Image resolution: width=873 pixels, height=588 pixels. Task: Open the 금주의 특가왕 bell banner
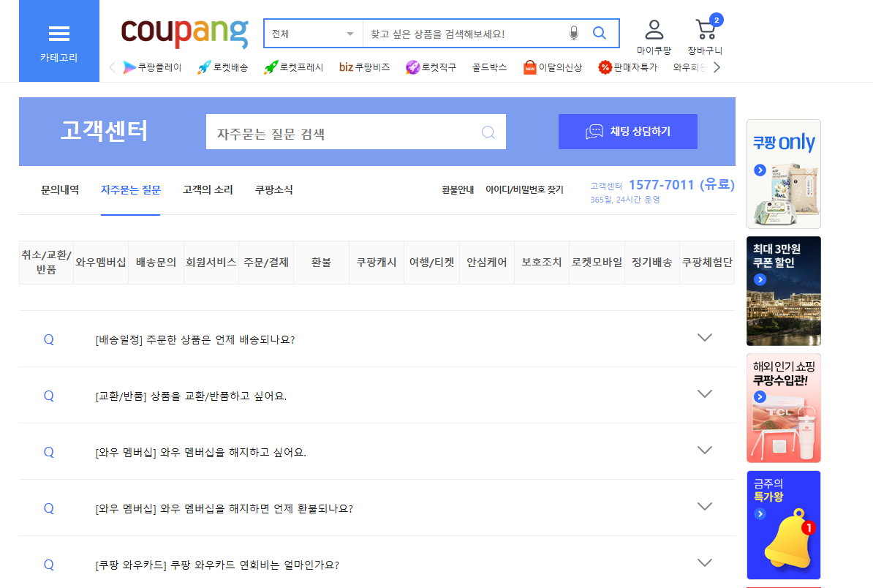(x=783, y=525)
